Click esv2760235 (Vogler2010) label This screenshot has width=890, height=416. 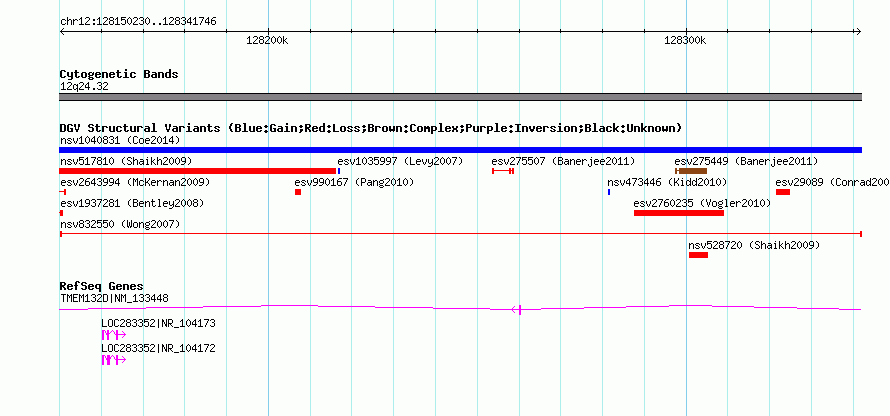[702, 203]
